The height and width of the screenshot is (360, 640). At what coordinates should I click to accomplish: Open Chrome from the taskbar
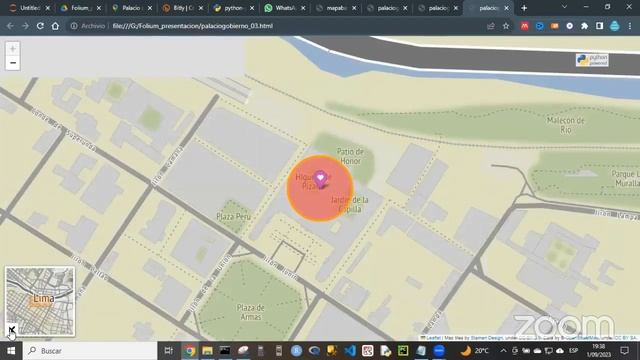click(x=190, y=351)
